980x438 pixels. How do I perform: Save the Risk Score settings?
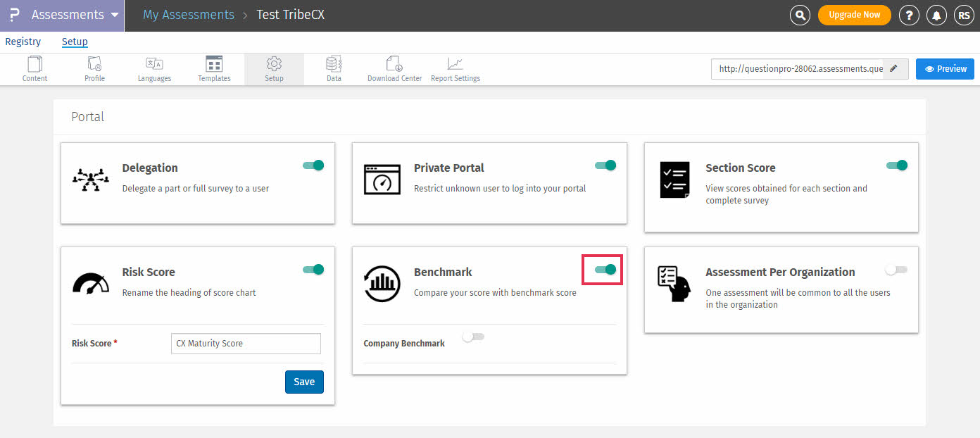pyautogui.click(x=304, y=382)
